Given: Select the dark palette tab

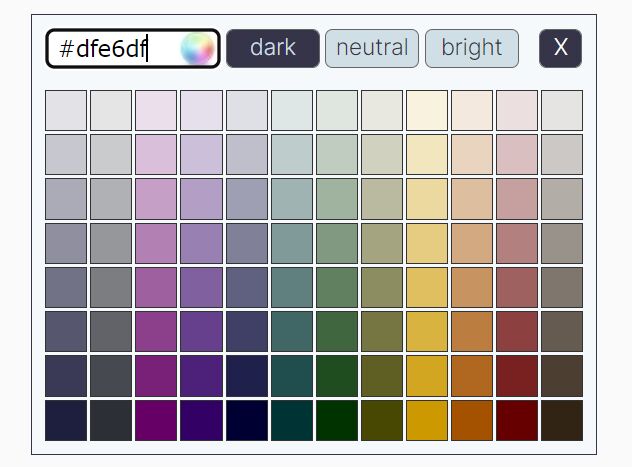Looking at the screenshot, I should (x=273, y=48).
